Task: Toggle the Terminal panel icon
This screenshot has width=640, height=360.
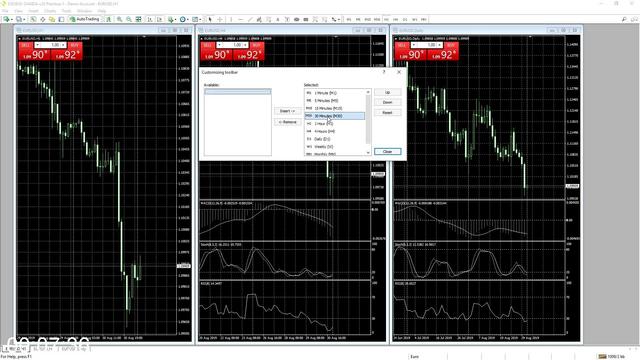Action: click(x=61, y=19)
